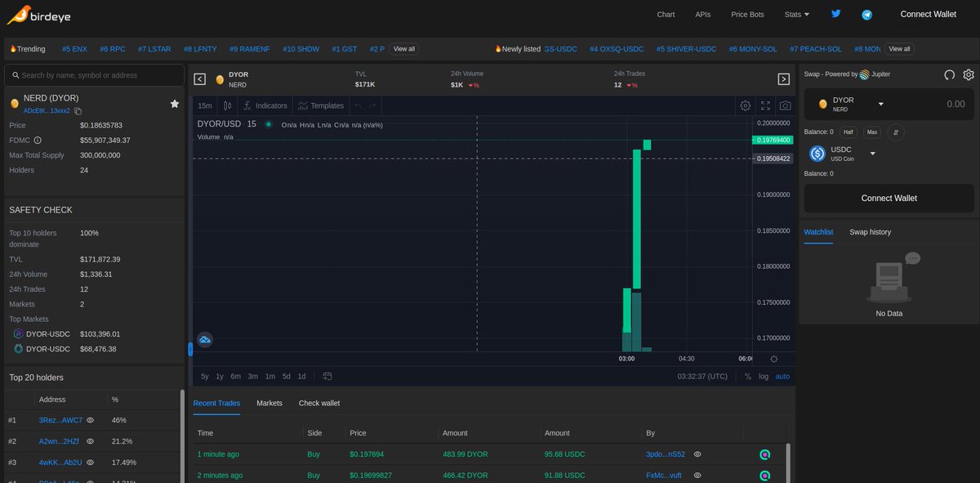Screen dimensions: 980x483
Task: Click Connect Wallet in the header
Action: [928, 15]
